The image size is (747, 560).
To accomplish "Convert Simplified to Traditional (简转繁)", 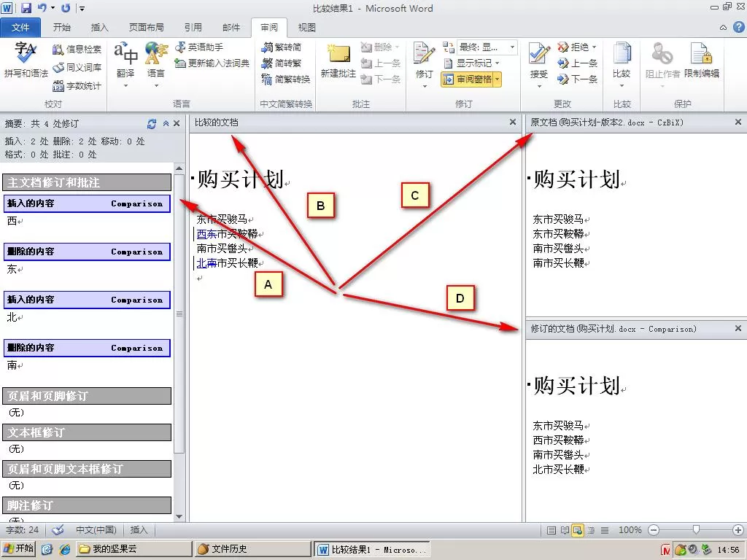I will [282, 63].
